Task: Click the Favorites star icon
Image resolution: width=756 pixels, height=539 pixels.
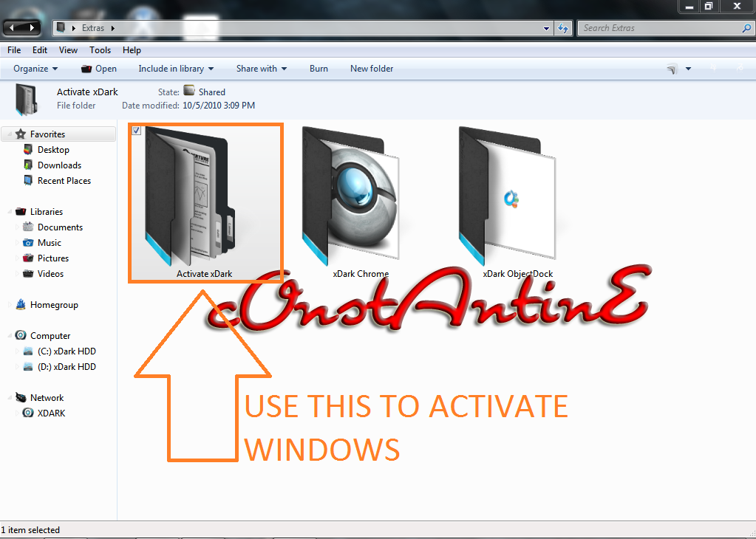Action: coord(20,134)
